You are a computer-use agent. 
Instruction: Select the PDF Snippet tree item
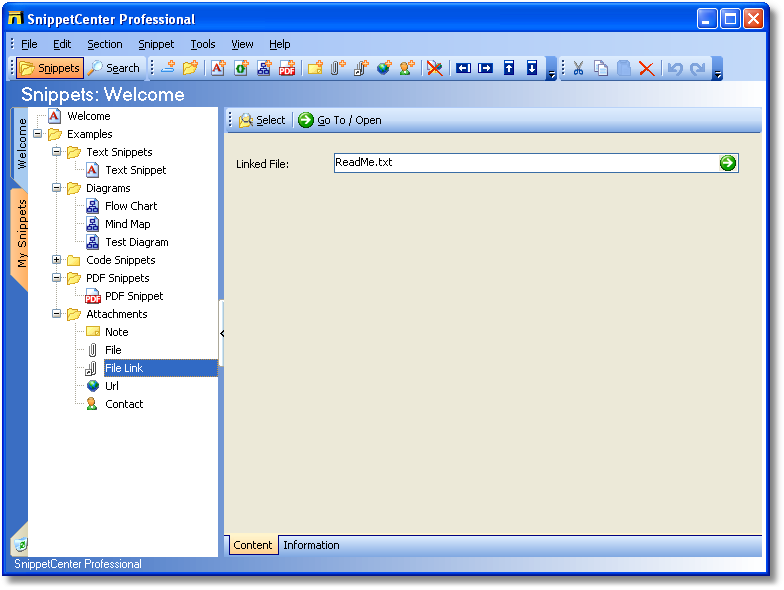point(134,296)
